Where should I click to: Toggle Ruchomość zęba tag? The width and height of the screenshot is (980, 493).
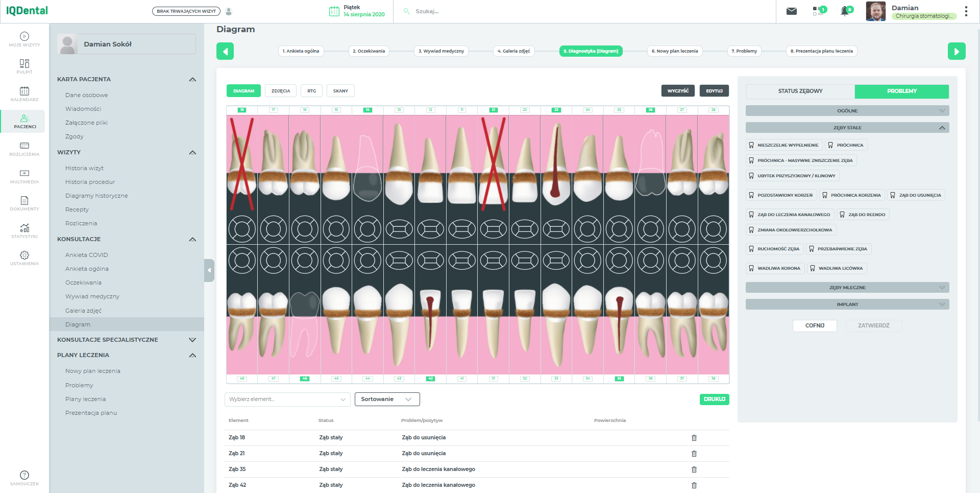(x=774, y=249)
